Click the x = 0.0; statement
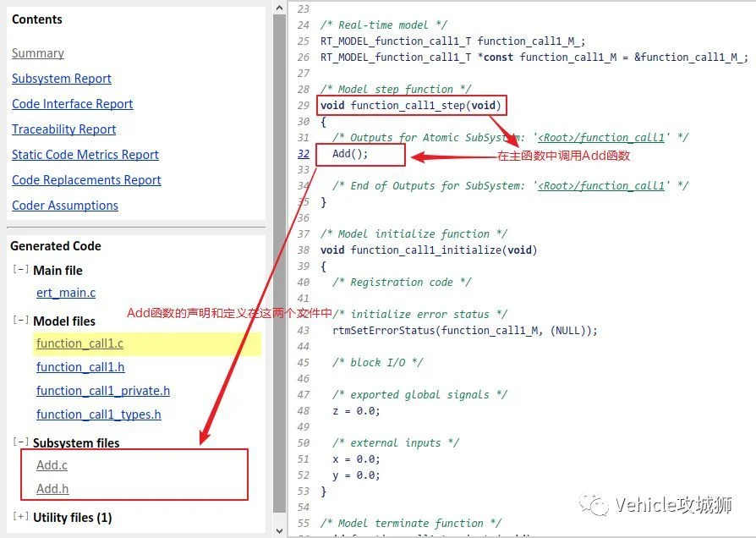This screenshot has width=756, height=538. [x=356, y=458]
